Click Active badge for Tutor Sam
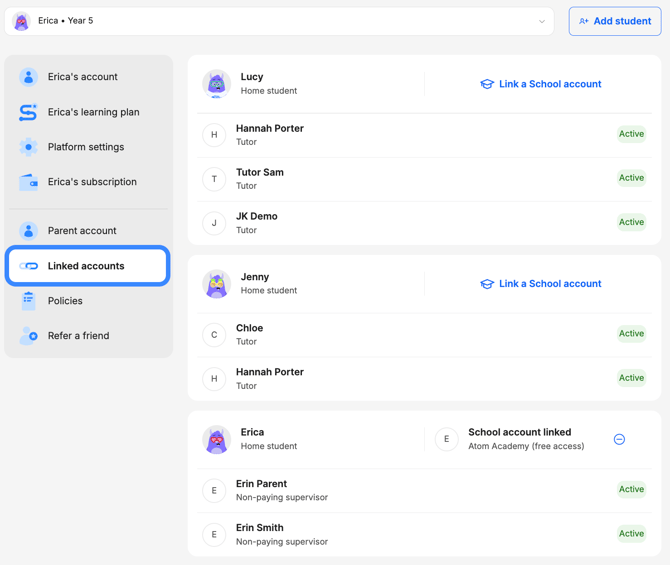Image resolution: width=670 pixels, height=565 pixels. click(x=632, y=178)
